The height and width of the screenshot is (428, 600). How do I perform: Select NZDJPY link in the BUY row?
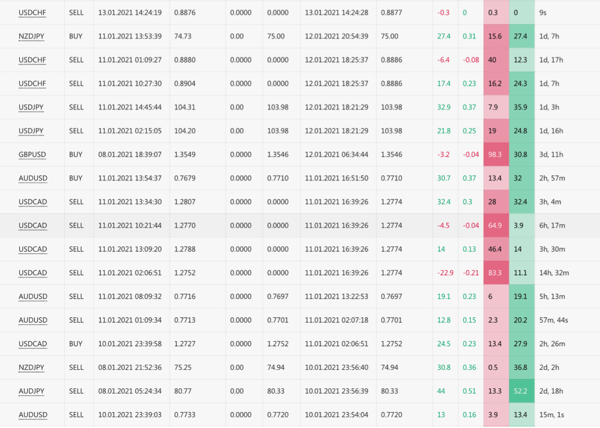[x=31, y=36]
